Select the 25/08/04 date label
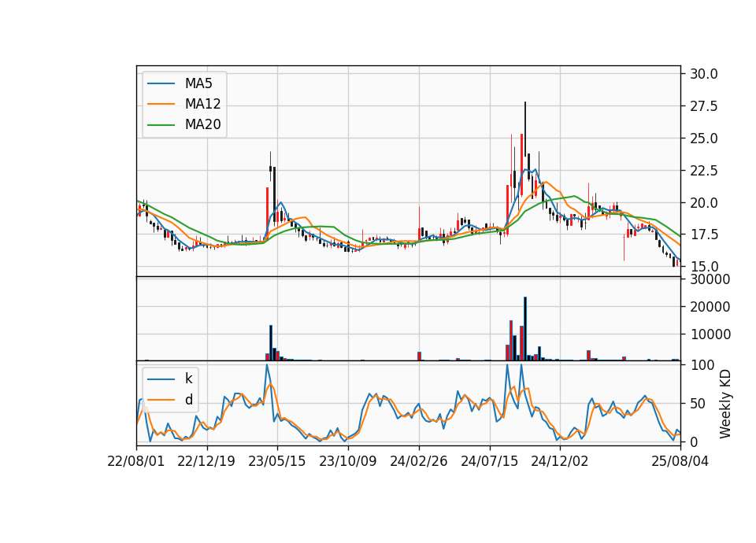Screen dimensions: 756x543 pos(680,461)
